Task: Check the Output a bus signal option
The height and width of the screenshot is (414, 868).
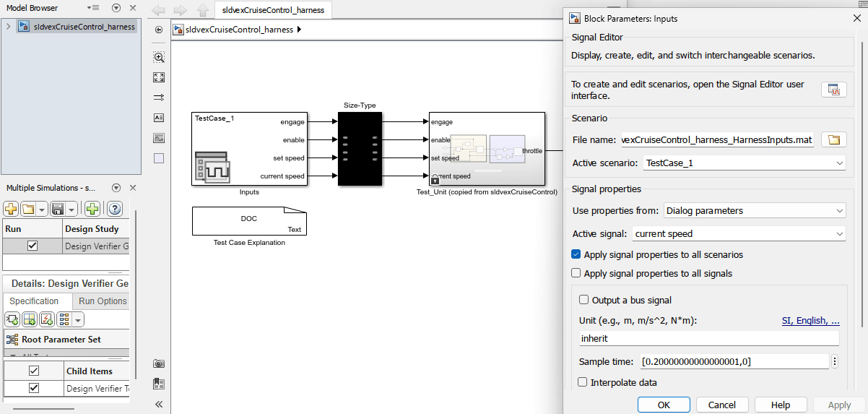Action: click(x=583, y=300)
